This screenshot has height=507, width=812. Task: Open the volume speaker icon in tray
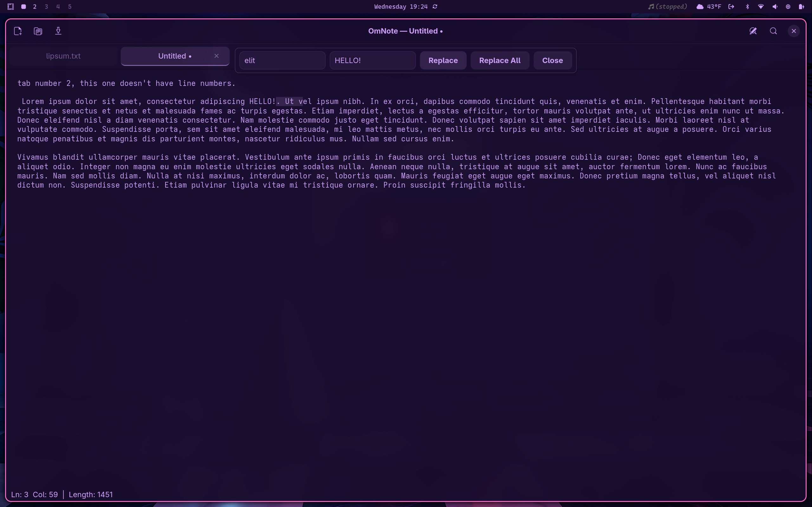point(775,7)
